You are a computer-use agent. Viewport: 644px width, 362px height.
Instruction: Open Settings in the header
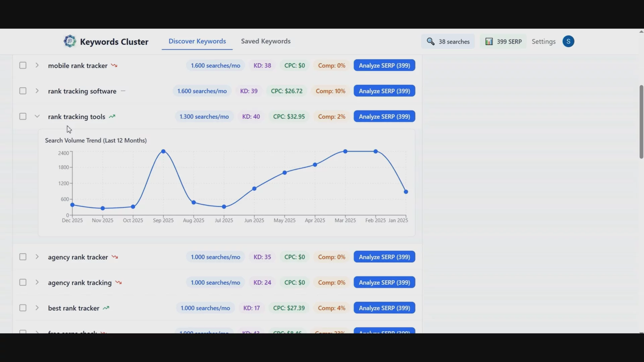click(x=543, y=42)
